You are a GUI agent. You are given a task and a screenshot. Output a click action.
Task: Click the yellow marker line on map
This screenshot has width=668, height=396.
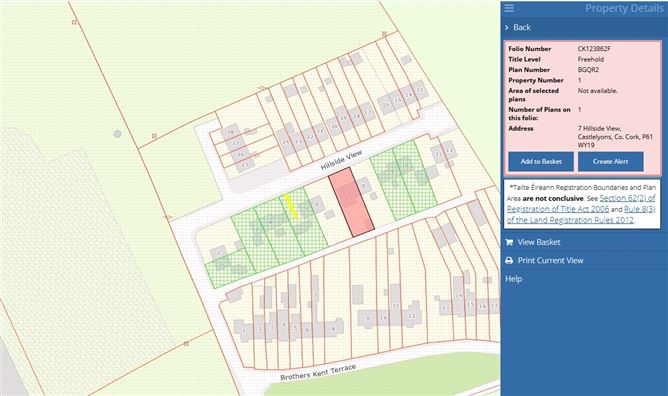[x=291, y=206]
